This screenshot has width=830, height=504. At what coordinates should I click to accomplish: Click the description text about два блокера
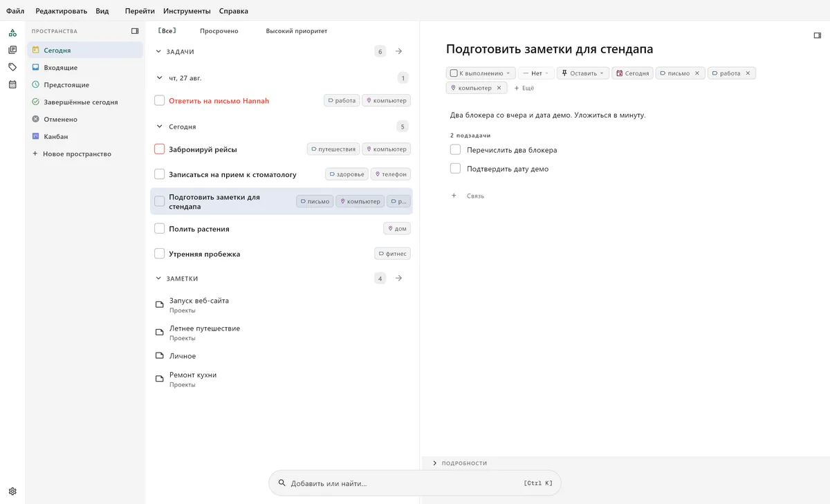547,115
